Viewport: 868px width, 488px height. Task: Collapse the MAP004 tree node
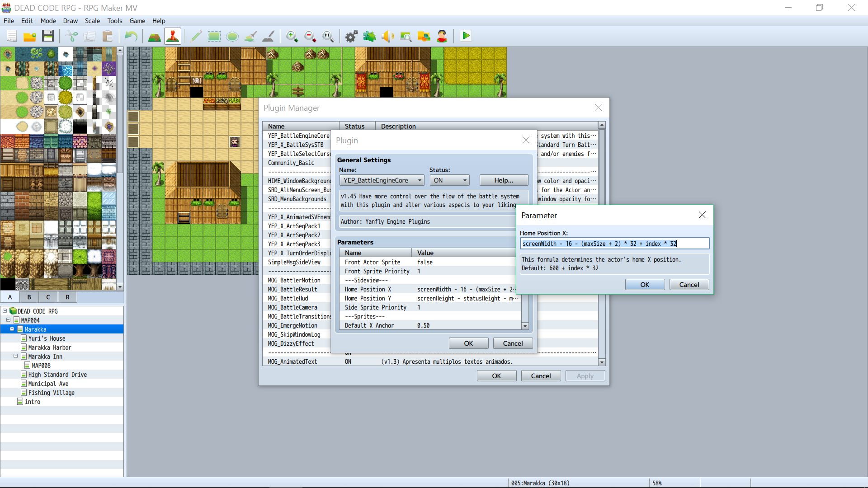click(8, 320)
